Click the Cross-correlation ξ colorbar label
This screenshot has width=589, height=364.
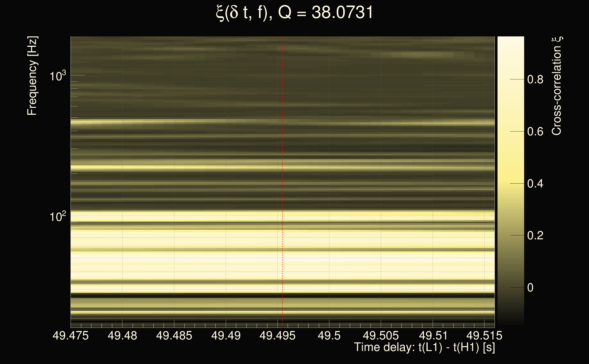click(557, 86)
